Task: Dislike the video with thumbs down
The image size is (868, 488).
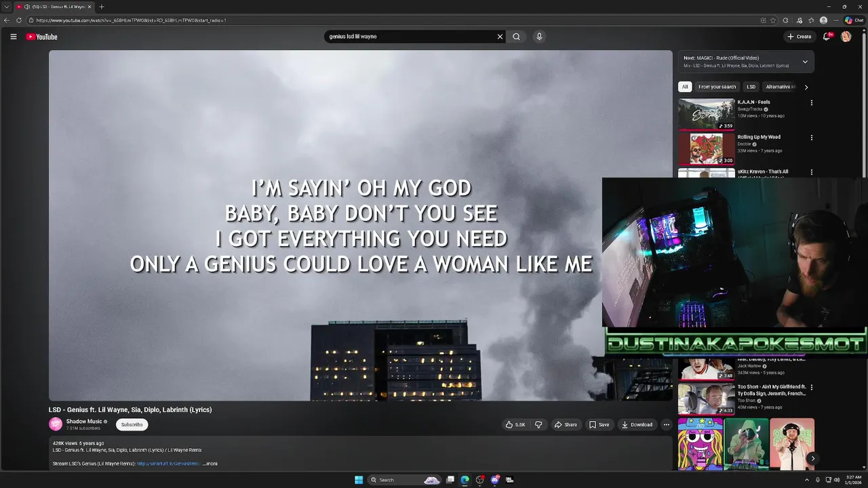Action: pyautogui.click(x=538, y=424)
